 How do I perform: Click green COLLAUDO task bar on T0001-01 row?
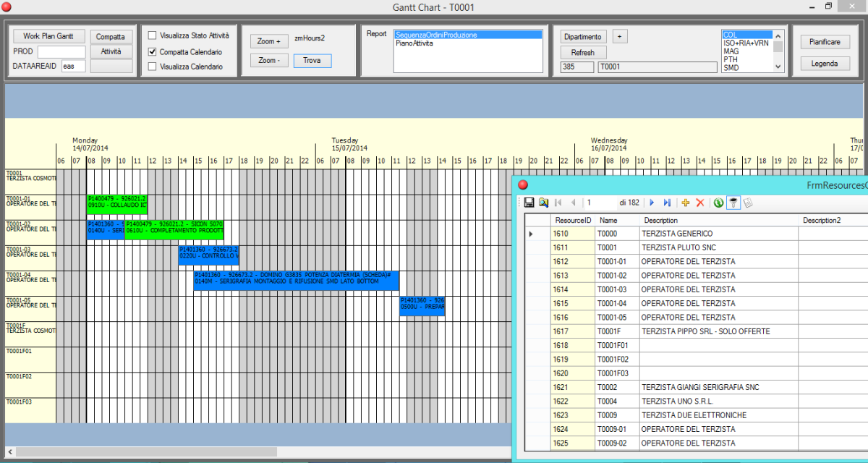116,205
